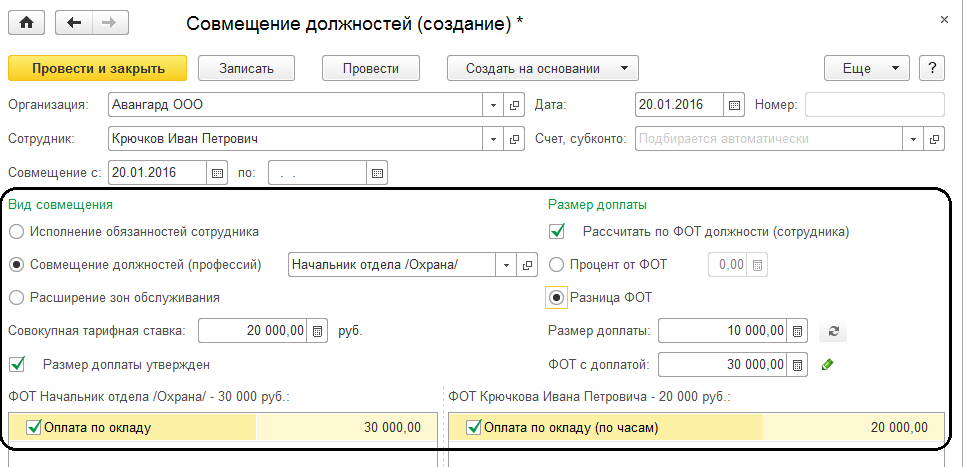Expand the Сотрудник dropdown list
This screenshot has height=467, width=963.
494,139
